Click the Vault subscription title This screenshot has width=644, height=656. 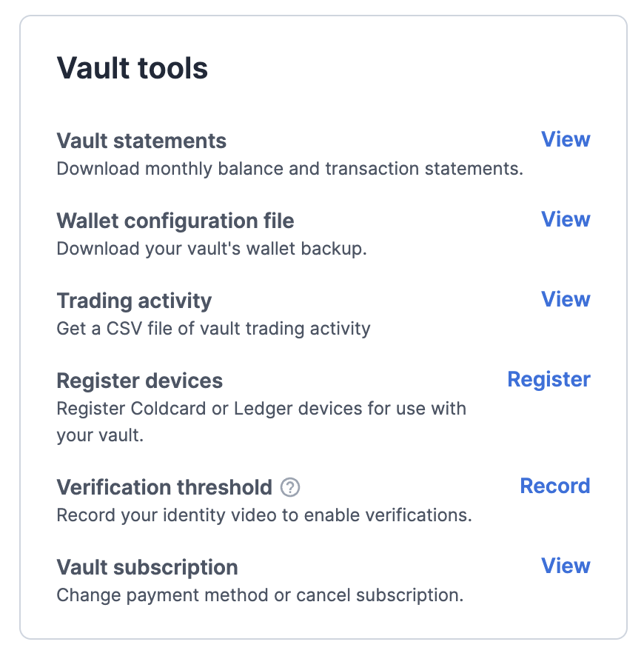[147, 567]
